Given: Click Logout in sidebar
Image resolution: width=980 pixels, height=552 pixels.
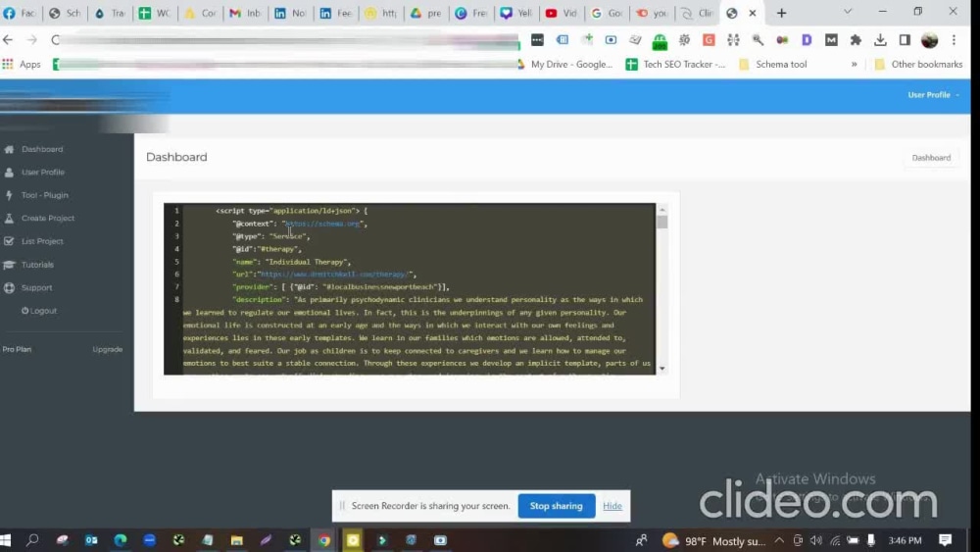Looking at the screenshot, I should [39, 311].
